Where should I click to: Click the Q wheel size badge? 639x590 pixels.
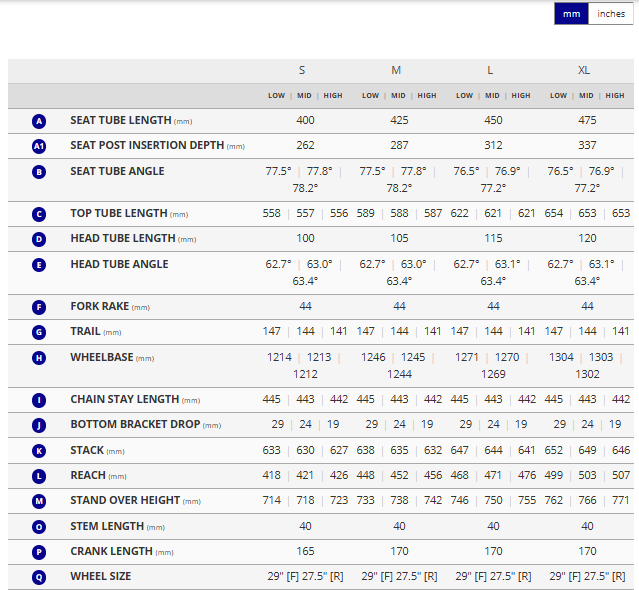(39, 577)
